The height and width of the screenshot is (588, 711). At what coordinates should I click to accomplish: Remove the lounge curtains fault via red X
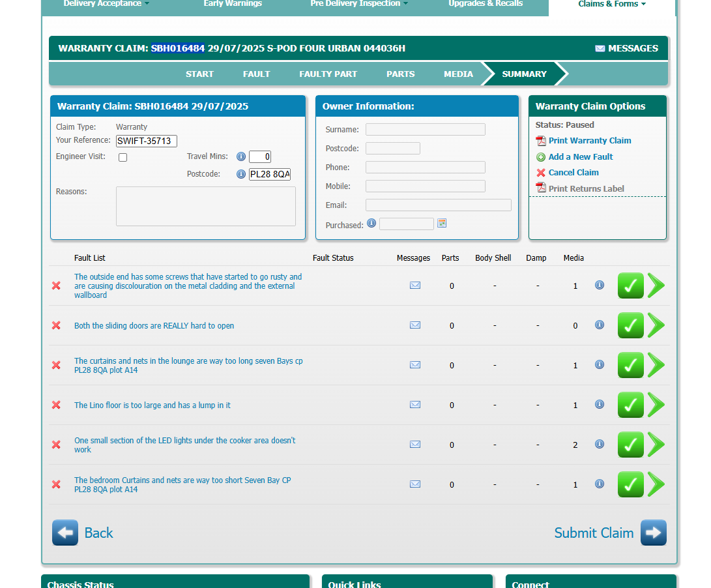click(56, 365)
